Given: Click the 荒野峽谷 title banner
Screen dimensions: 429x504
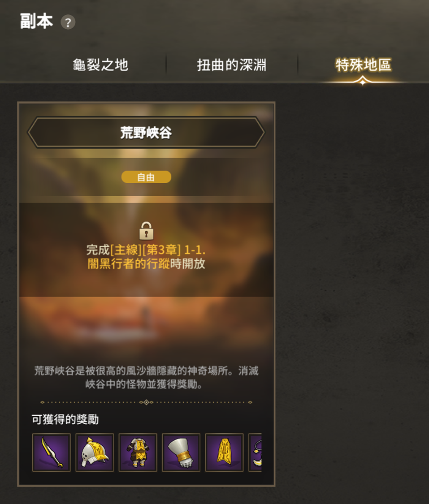Looking at the screenshot, I should [146, 133].
